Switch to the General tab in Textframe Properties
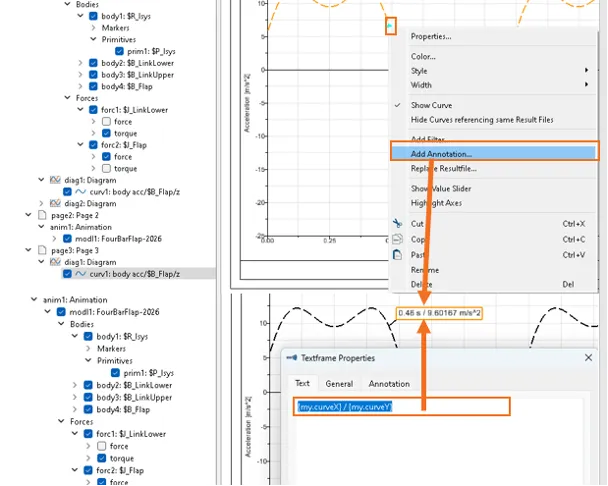 [339, 384]
